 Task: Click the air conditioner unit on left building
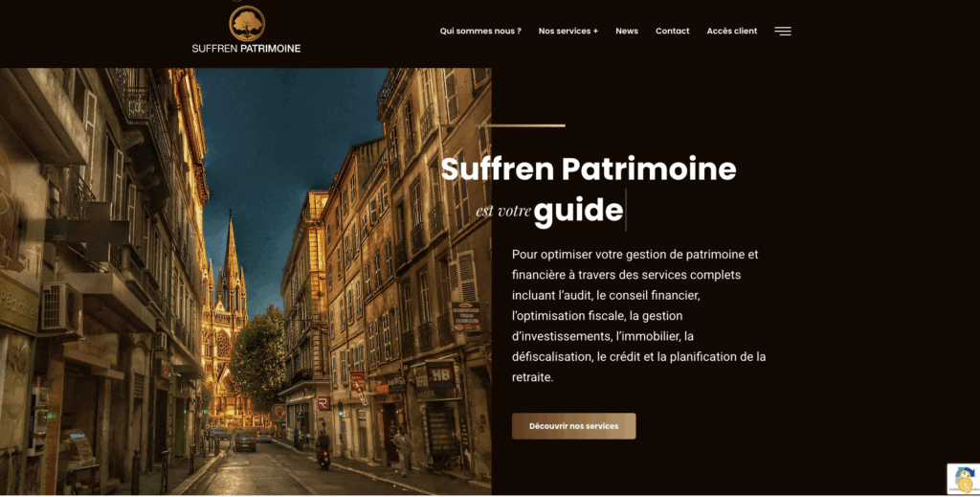[61, 308]
